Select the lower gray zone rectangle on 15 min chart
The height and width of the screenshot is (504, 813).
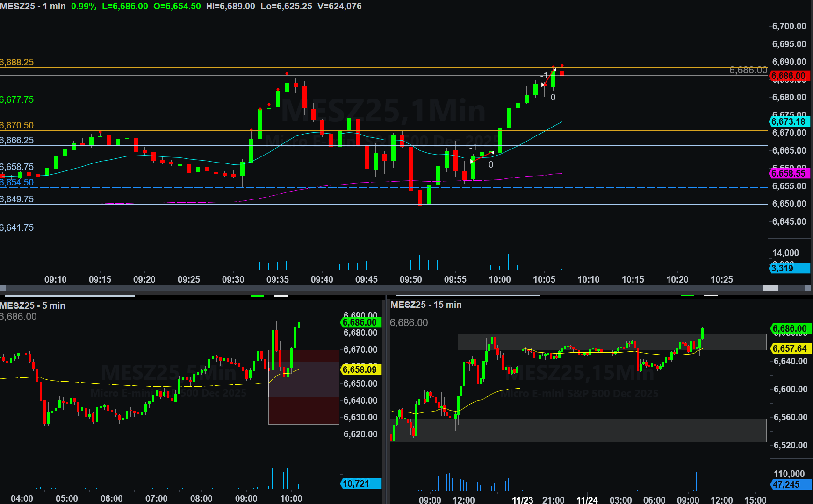coord(578,430)
